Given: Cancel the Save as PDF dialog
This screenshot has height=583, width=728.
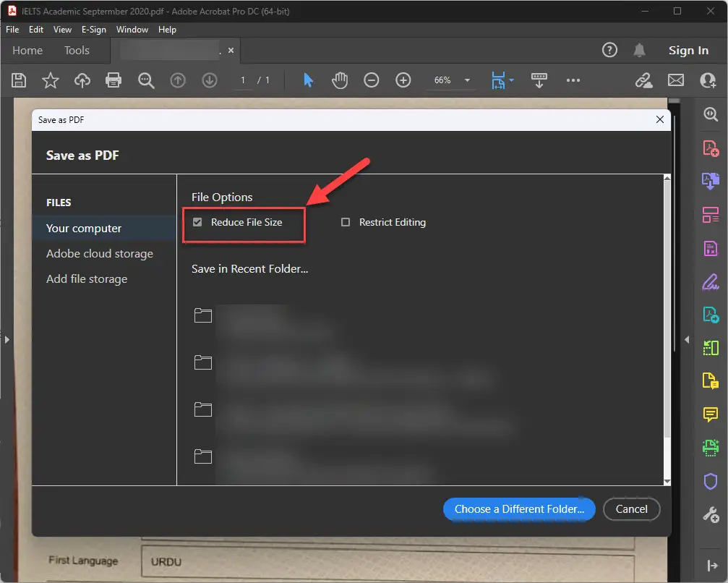Looking at the screenshot, I should tap(631, 509).
